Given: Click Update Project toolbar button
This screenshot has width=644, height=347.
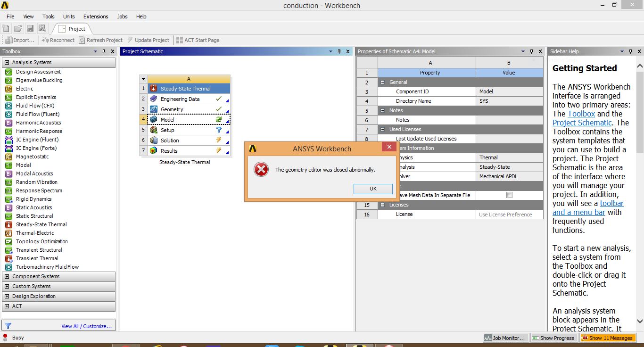Looking at the screenshot, I should point(148,40).
